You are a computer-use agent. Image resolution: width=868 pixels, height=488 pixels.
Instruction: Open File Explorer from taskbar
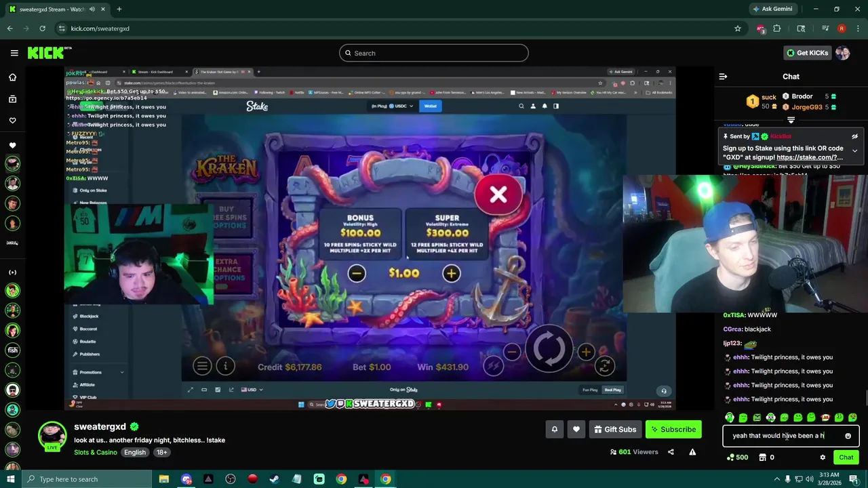[164, 479]
